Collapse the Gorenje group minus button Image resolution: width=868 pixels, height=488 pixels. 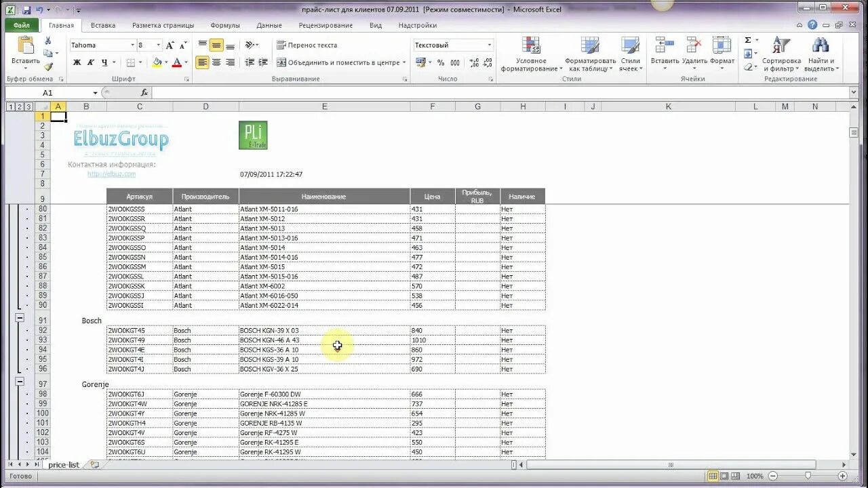[20, 382]
